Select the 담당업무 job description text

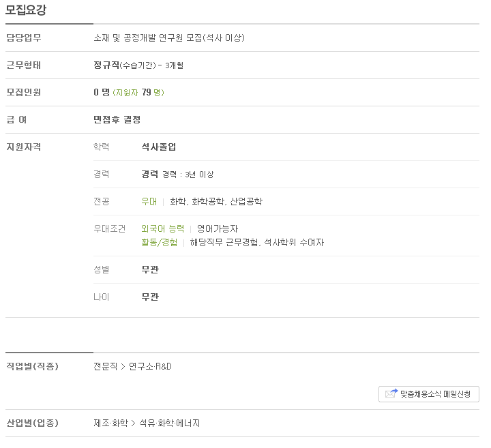[x=168, y=38]
